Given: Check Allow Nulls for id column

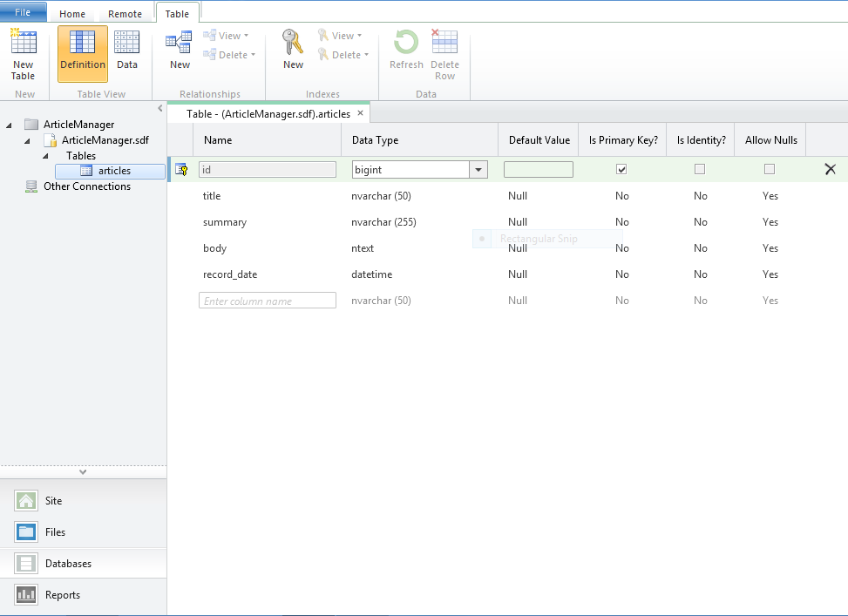Looking at the screenshot, I should click(x=770, y=169).
